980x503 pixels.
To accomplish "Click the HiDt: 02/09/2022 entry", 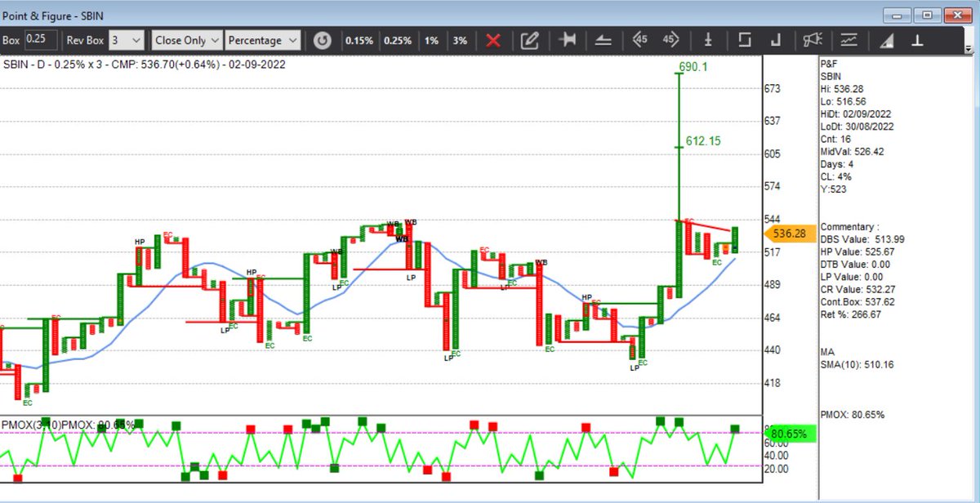I will pos(857,114).
